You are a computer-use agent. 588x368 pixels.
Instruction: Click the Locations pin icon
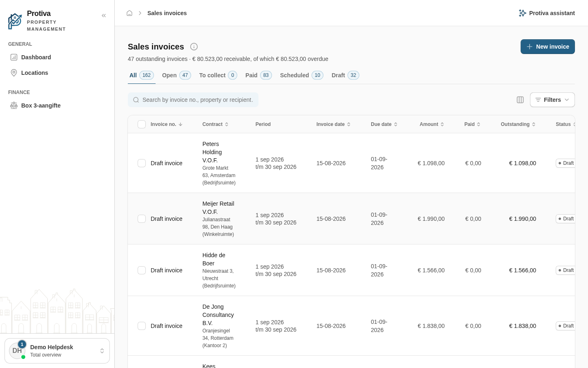pyautogui.click(x=14, y=73)
